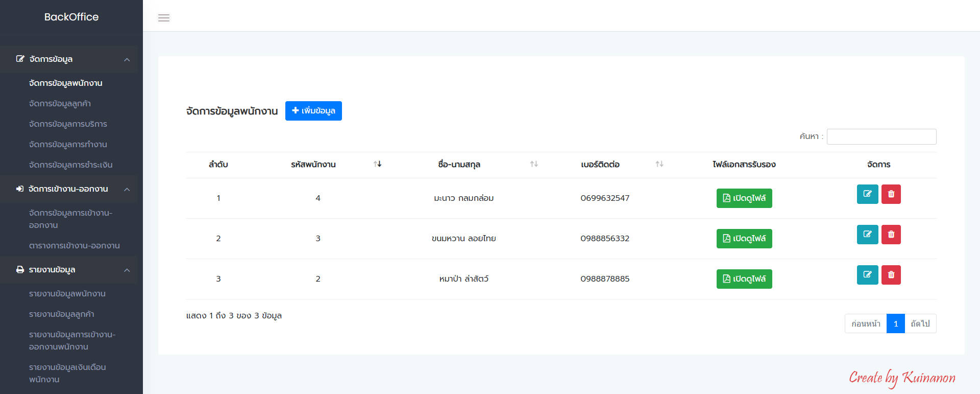Open เปิดดูไฟล์ for employee code 4

click(x=744, y=198)
